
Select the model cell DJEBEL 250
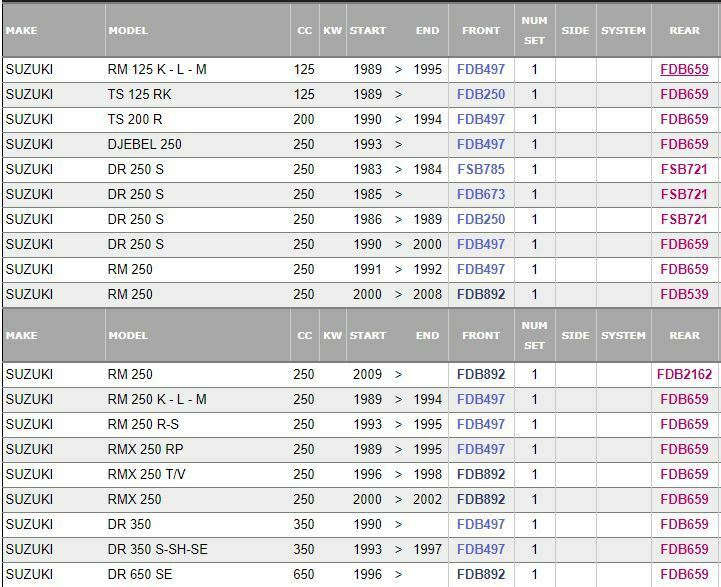tap(144, 144)
